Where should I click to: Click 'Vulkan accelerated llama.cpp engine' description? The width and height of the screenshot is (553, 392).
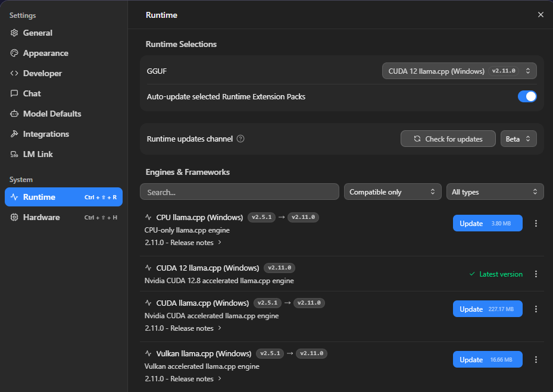pyautogui.click(x=202, y=366)
